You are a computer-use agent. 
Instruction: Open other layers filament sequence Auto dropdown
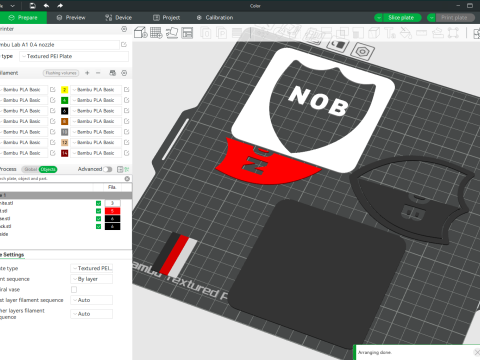91,314
